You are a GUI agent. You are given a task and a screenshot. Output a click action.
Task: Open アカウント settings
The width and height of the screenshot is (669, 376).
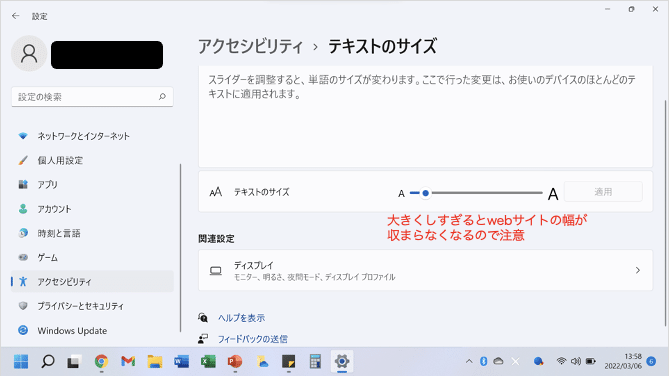coord(92,209)
